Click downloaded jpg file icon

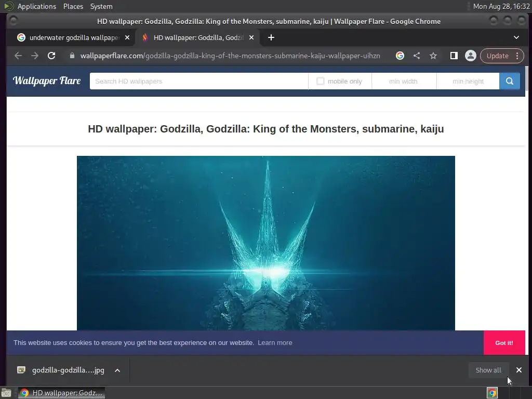point(21,370)
